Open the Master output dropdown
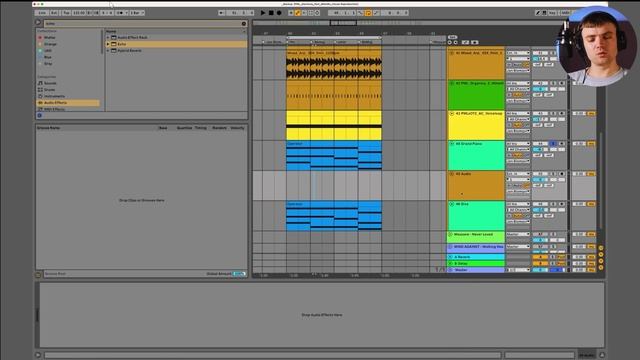The width and height of the screenshot is (640, 360). tap(518, 270)
